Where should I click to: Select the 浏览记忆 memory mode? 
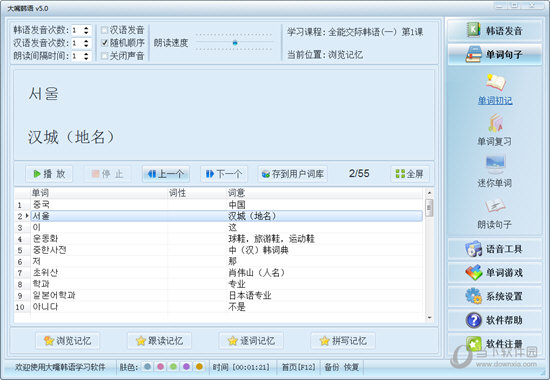click(67, 341)
